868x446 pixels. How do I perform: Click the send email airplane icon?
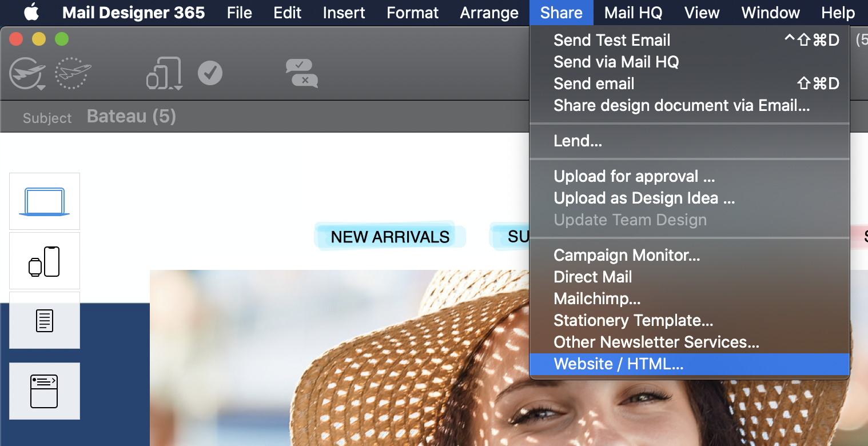27,74
